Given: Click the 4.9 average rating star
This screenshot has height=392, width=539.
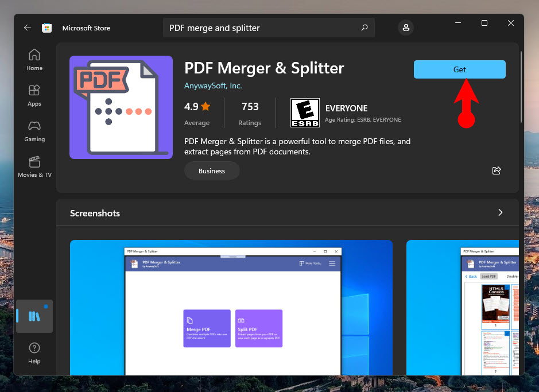Looking at the screenshot, I should tap(205, 107).
